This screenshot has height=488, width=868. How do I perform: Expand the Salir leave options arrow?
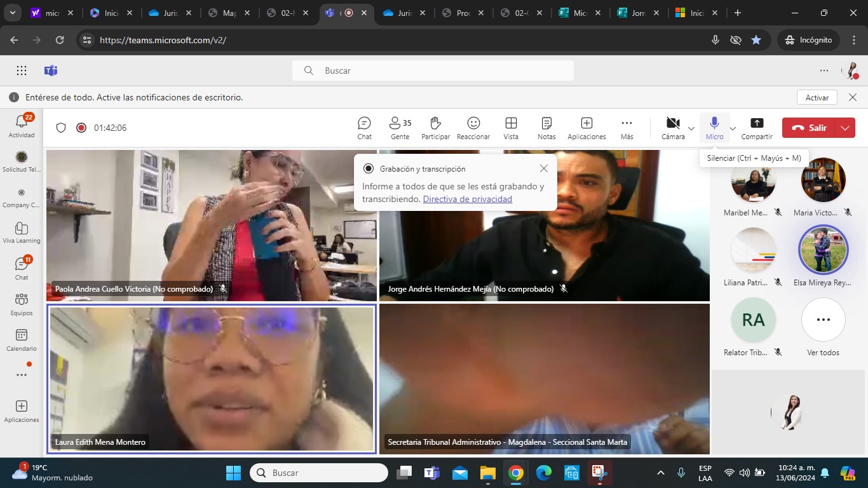coord(845,128)
